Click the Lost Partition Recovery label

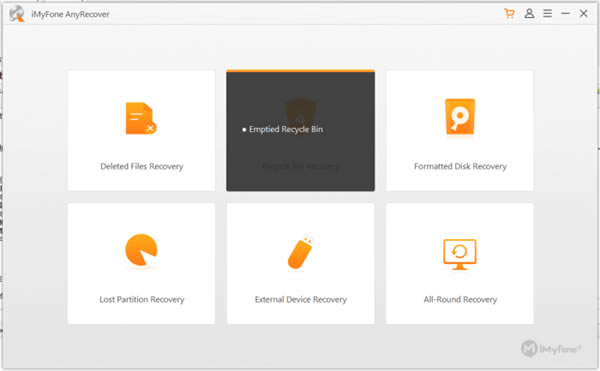tap(142, 299)
